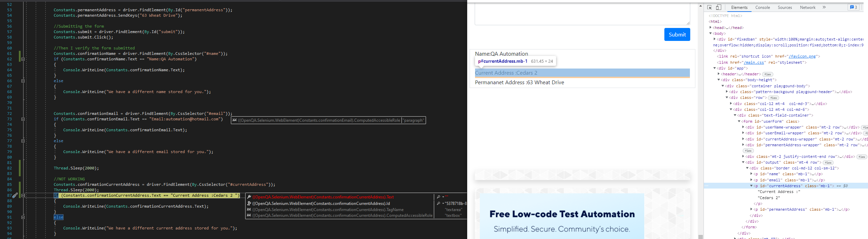The width and height of the screenshot is (868, 239).
Task: Collapse the div id app node
Action: [x=714, y=68]
